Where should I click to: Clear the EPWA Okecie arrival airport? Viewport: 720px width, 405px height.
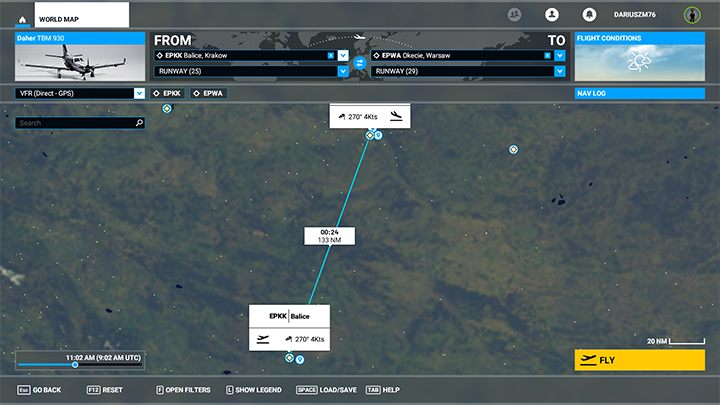click(x=547, y=56)
